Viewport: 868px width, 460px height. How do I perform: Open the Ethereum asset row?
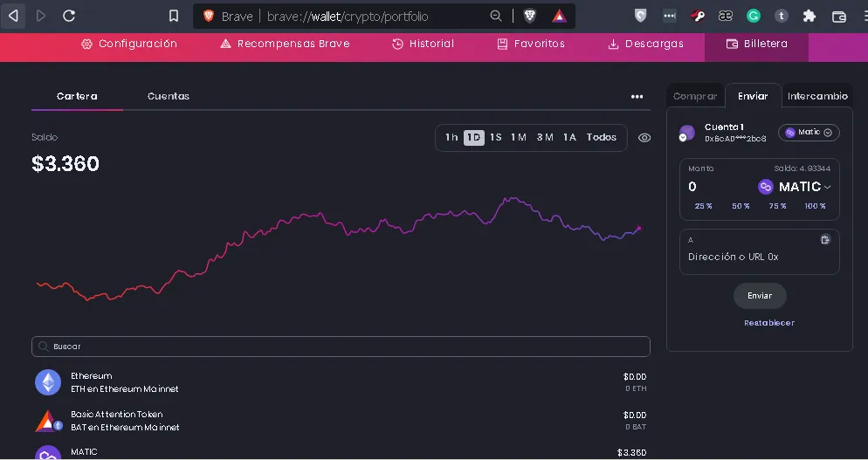(341, 382)
